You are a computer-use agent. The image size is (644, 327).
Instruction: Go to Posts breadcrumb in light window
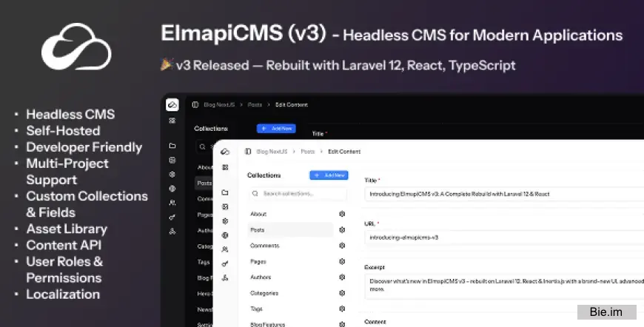click(x=308, y=152)
